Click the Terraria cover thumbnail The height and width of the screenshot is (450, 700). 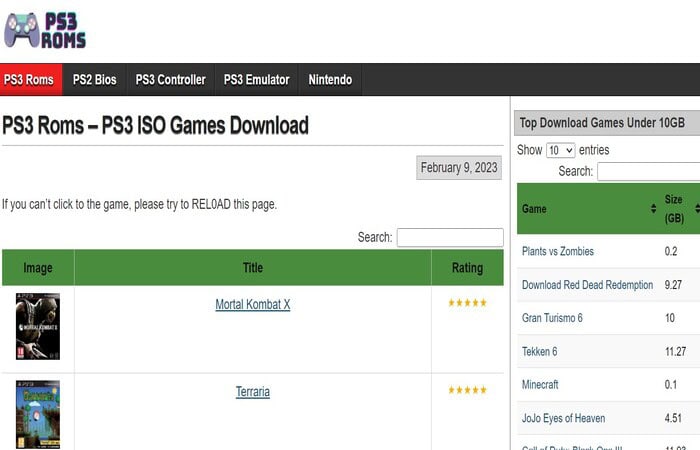(38, 415)
